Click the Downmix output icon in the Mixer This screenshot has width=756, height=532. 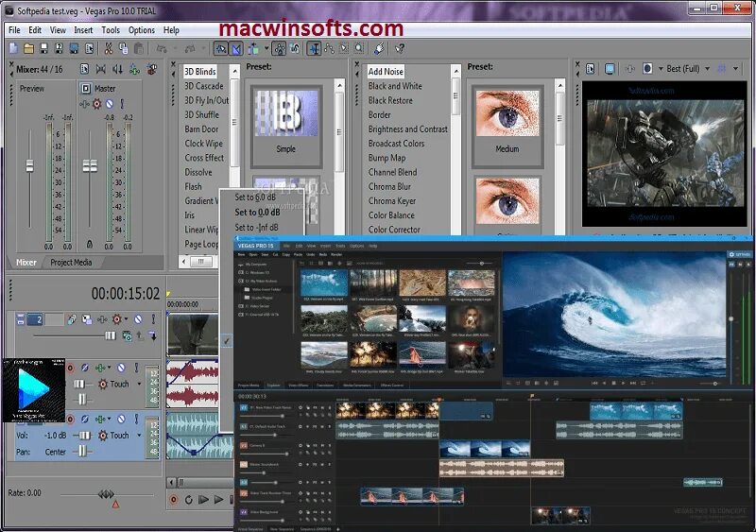pyautogui.click(x=101, y=70)
